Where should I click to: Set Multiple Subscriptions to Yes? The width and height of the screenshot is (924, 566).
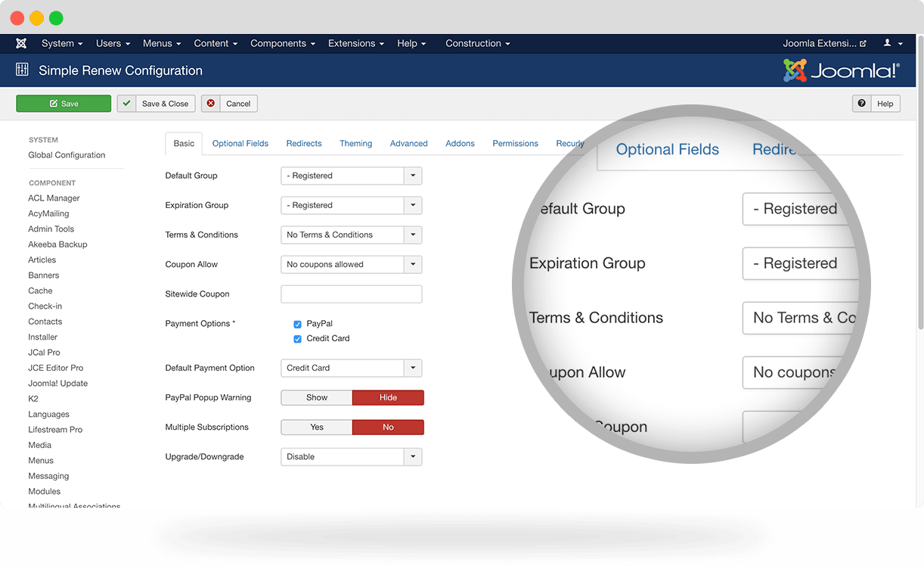(x=316, y=428)
